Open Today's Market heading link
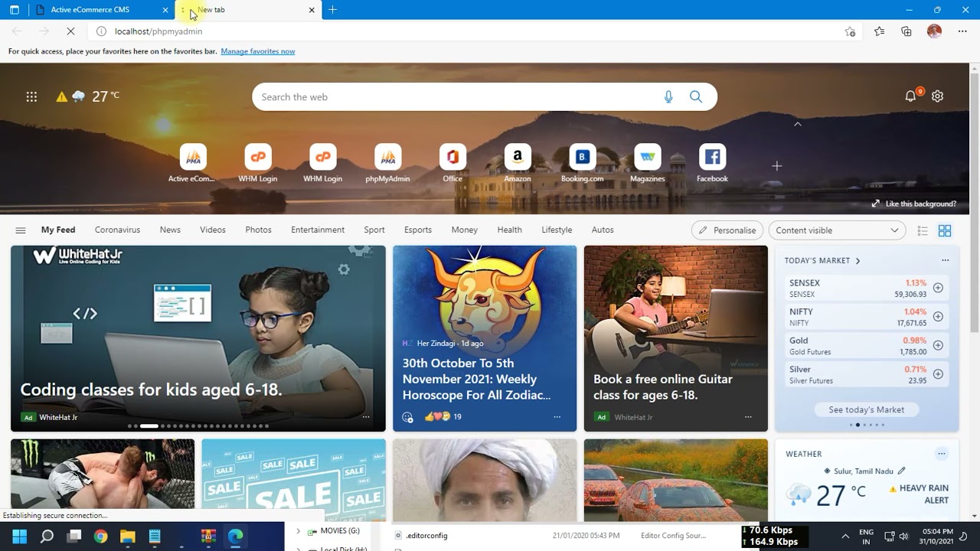 tap(822, 261)
